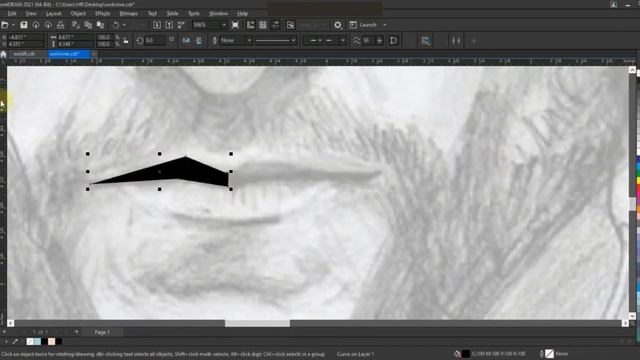Switch to the first document tab
Viewport: 640px width, 360px height.
pyautogui.click(x=24, y=54)
